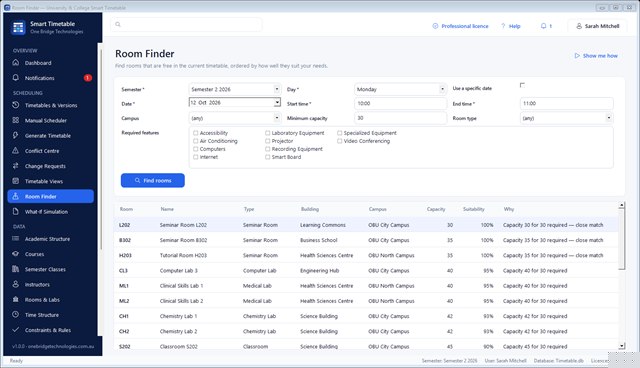The width and height of the screenshot is (640, 368).
Task: Check the Laboratory Equipment option
Action: pyautogui.click(x=267, y=133)
